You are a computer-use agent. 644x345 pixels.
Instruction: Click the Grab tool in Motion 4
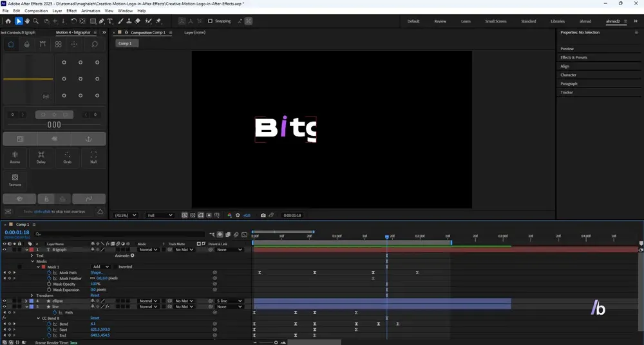click(68, 157)
